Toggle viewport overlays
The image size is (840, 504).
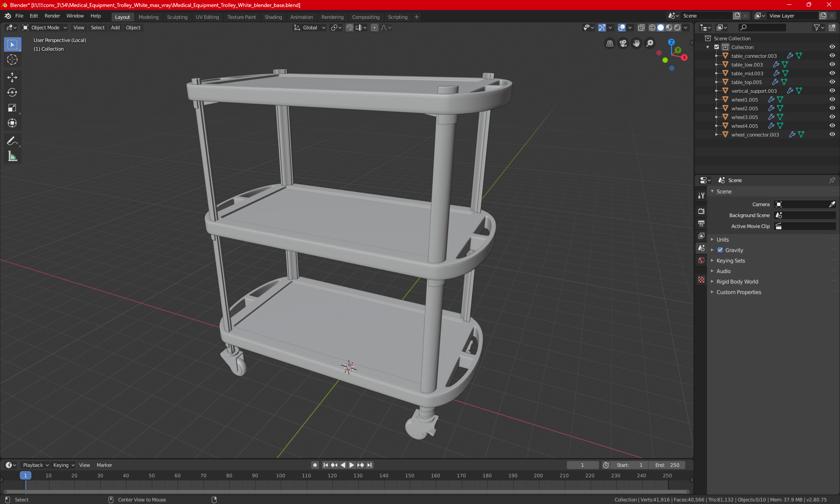622,28
